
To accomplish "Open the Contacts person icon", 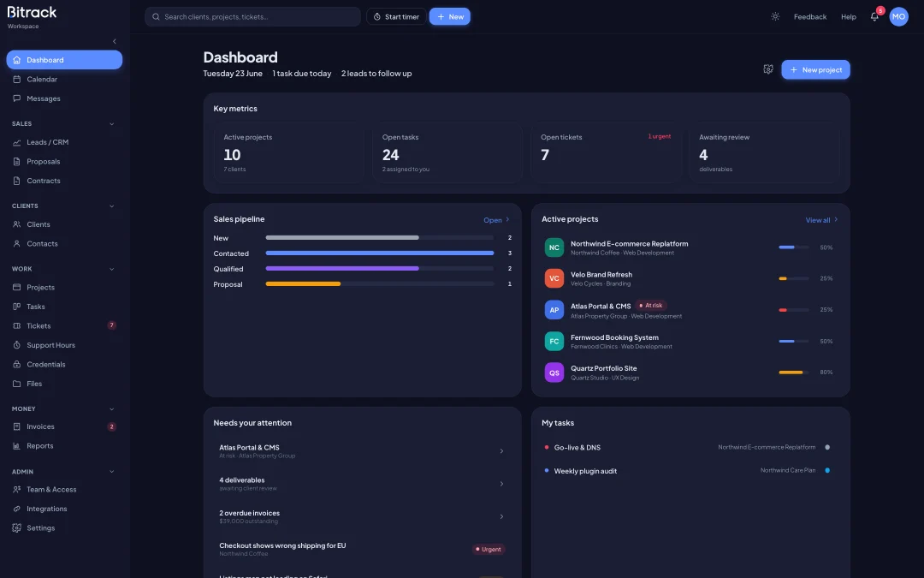I will point(16,243).
